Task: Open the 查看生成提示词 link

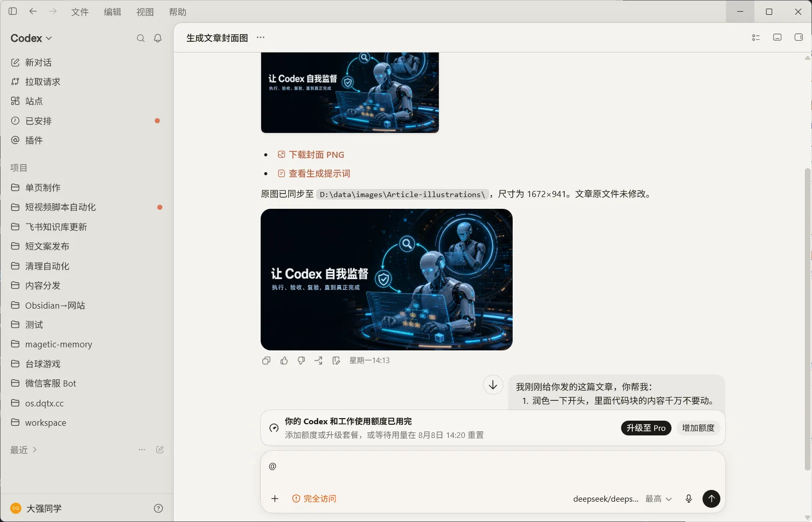Action: pyautogui.click(x=319, y=174)
